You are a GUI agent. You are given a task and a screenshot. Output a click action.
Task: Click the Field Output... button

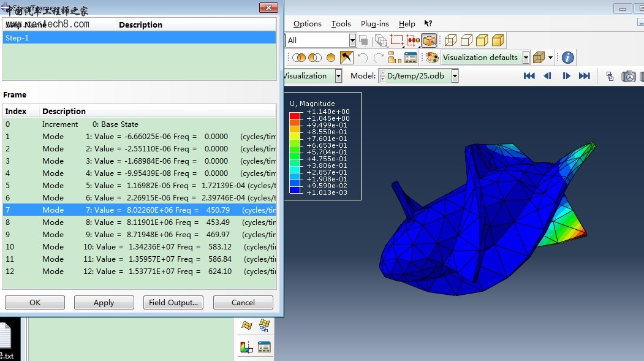pos(173,302)
